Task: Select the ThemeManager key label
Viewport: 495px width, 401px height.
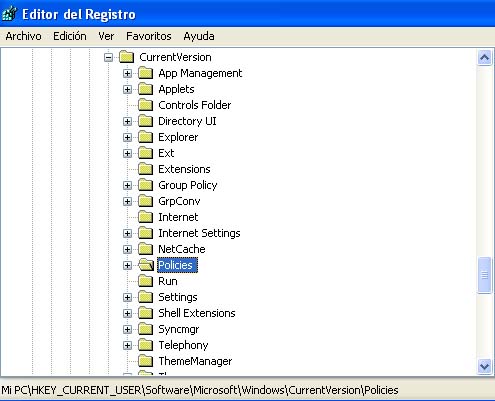Action: point(195,361)
